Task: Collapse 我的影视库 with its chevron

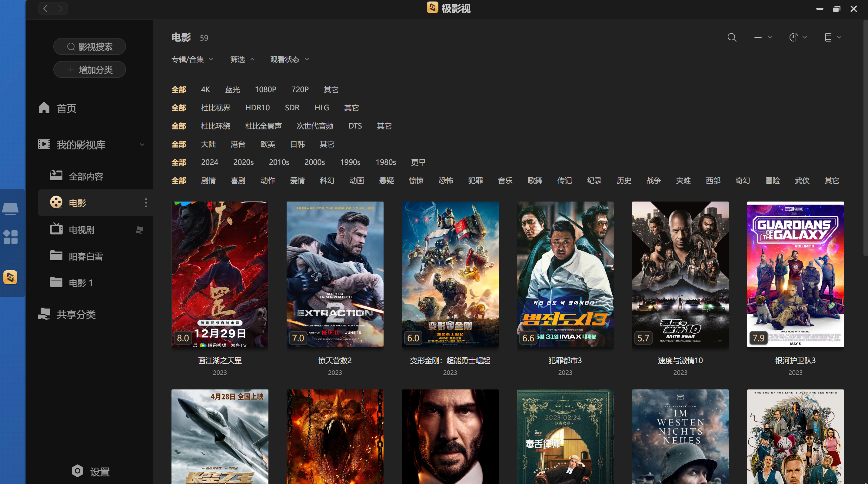Action: [142, 145]
